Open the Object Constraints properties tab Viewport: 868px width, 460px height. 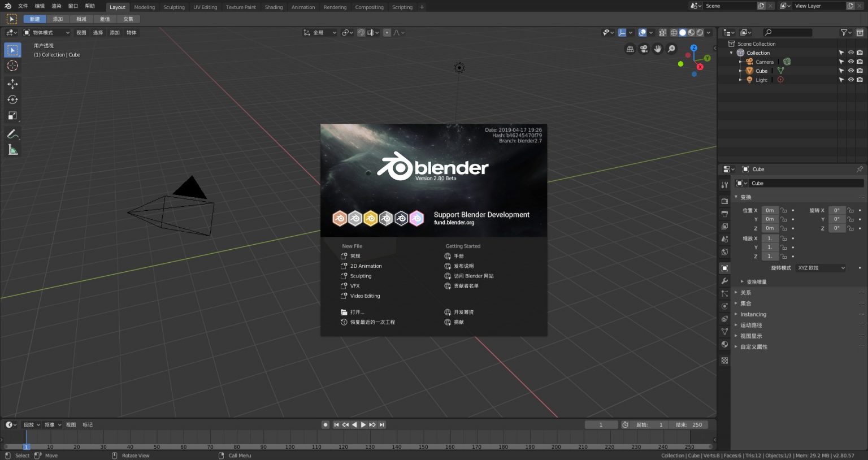[x=724, y=319]
